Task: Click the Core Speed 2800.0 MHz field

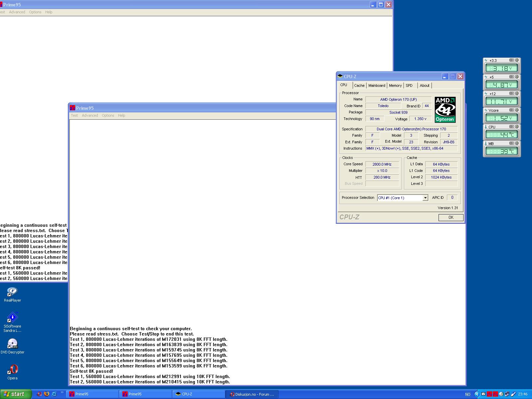Action: [382, 164]
